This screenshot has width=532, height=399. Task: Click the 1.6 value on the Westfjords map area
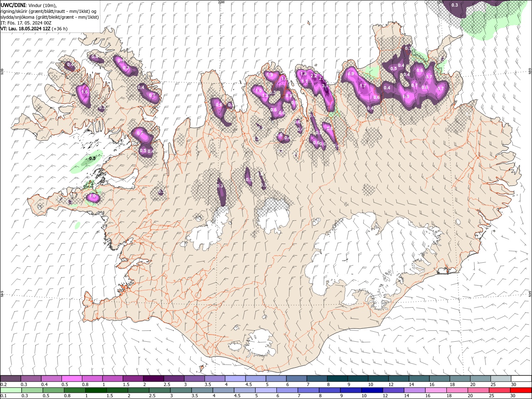click(84, 92)
